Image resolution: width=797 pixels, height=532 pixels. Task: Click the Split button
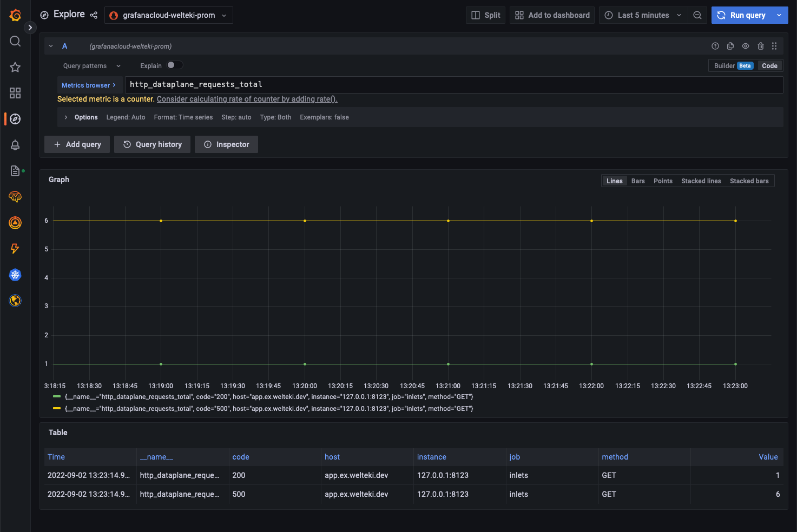tap(486, 15)
